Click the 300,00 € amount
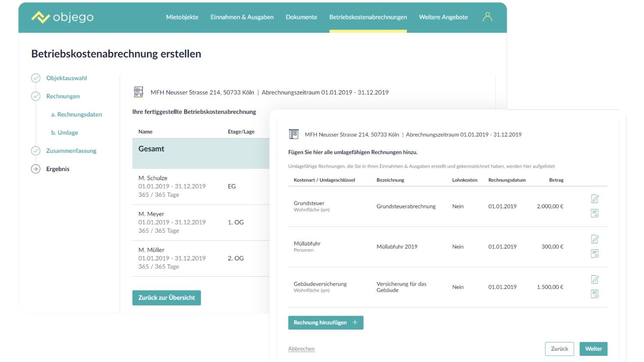The width and height of the screenshot is (644, 362). (x=553, y=247)
